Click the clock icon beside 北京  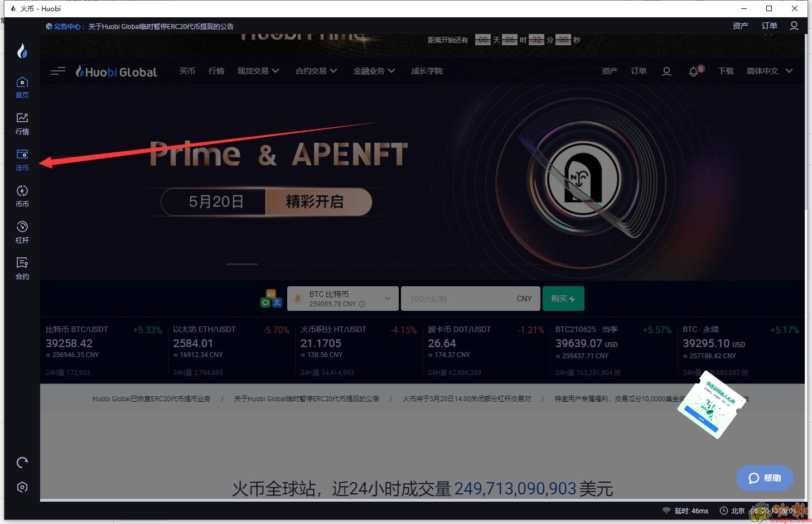click(x=723, y=511)
